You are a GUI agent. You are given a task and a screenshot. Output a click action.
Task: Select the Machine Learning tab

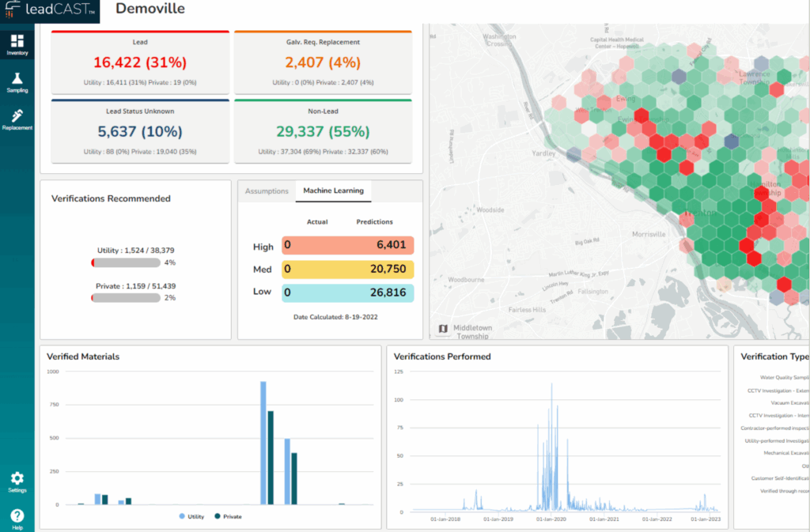[332, 191]
